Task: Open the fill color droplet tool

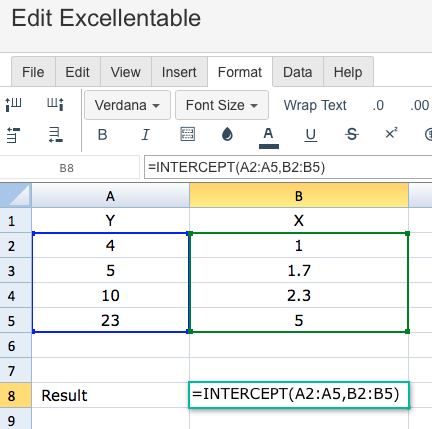Action: (227, 134)
